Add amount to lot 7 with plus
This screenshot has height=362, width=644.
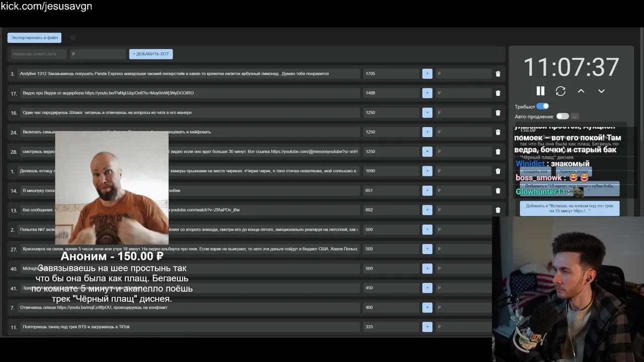click(427, 307)
